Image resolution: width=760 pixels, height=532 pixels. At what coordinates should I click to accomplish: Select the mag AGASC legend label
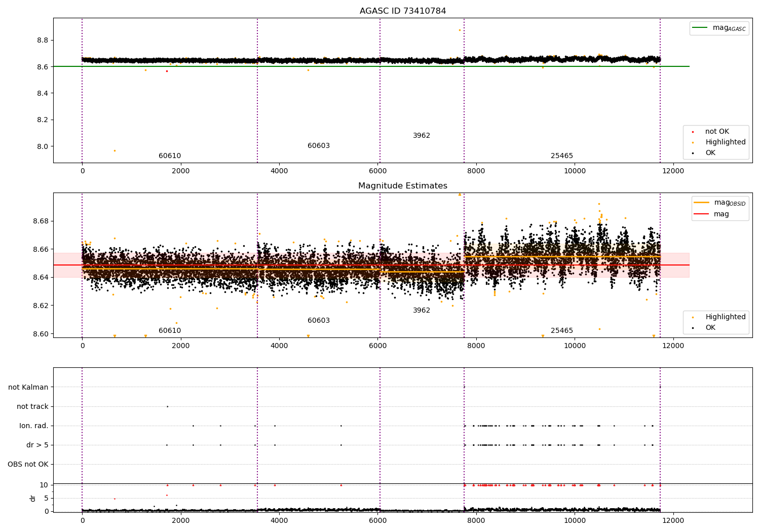click(729, 28)
